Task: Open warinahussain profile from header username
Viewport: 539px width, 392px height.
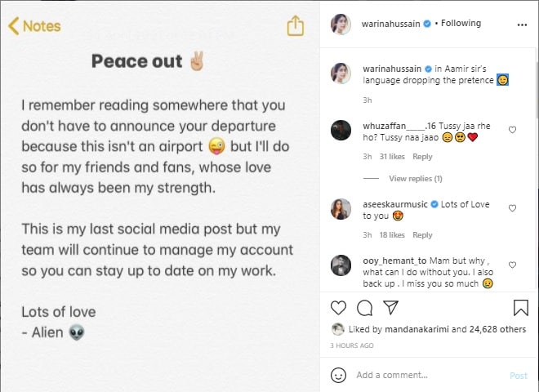Action: [390, 24]
